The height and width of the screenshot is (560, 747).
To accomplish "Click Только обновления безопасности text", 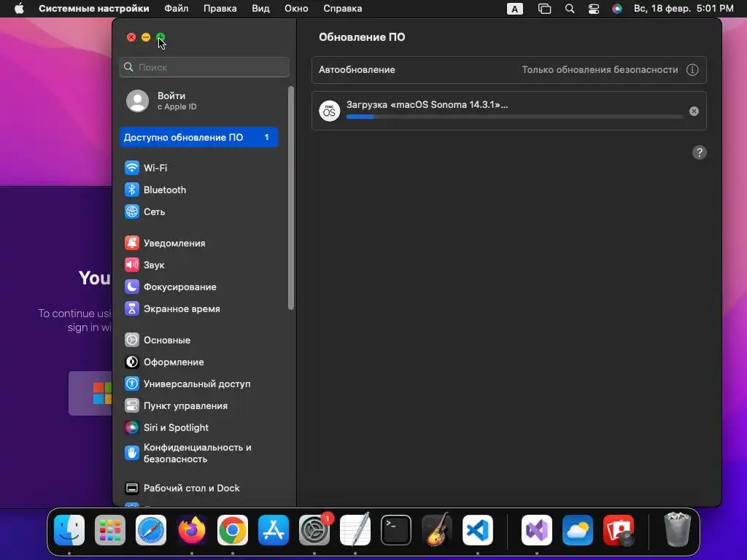I will pos(600,69).
